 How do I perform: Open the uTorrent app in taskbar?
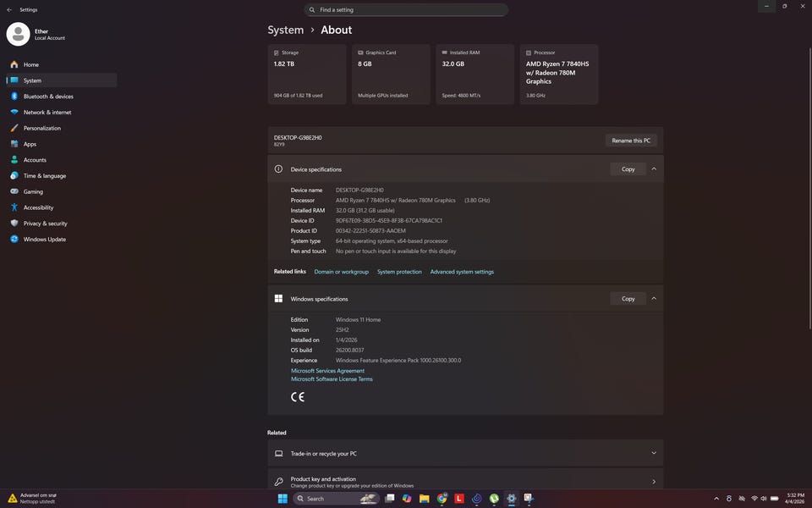[x=494, y=499]
